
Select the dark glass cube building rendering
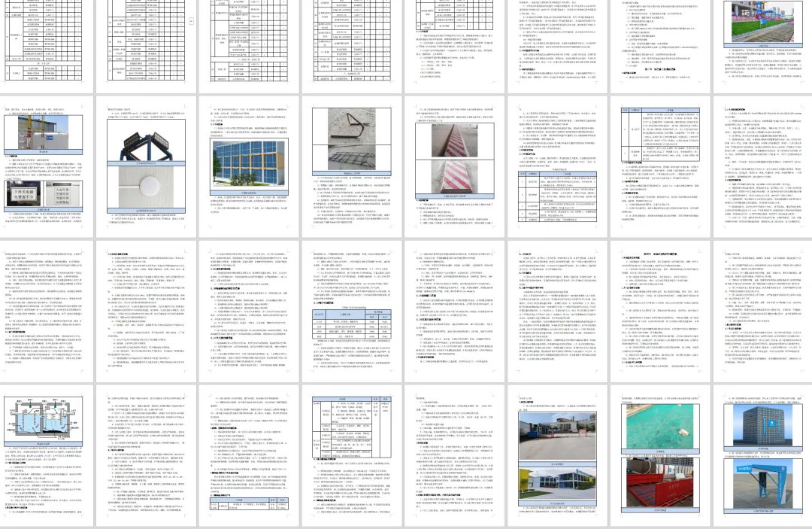pos(763,425)
